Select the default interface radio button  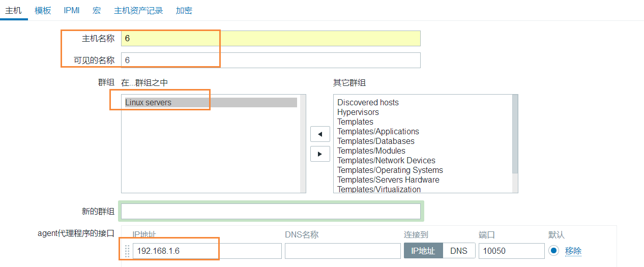pos(553,251)
